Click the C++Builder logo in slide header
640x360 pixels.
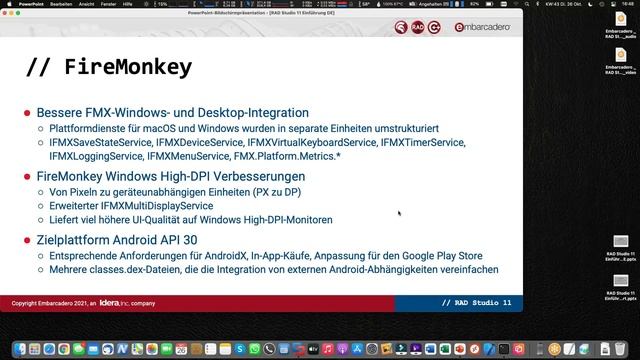(x=434, y=27)
